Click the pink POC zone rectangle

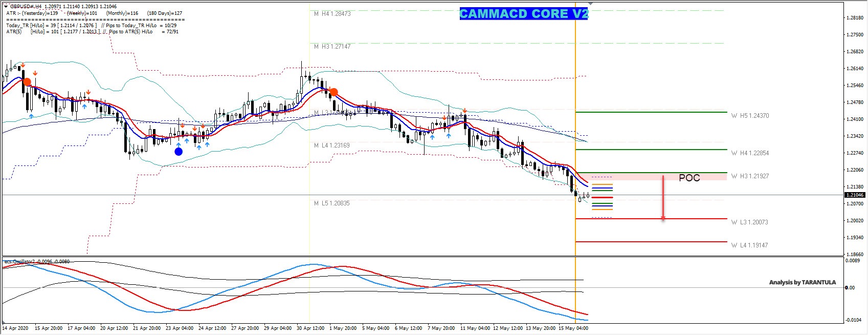tap(651, 177)
